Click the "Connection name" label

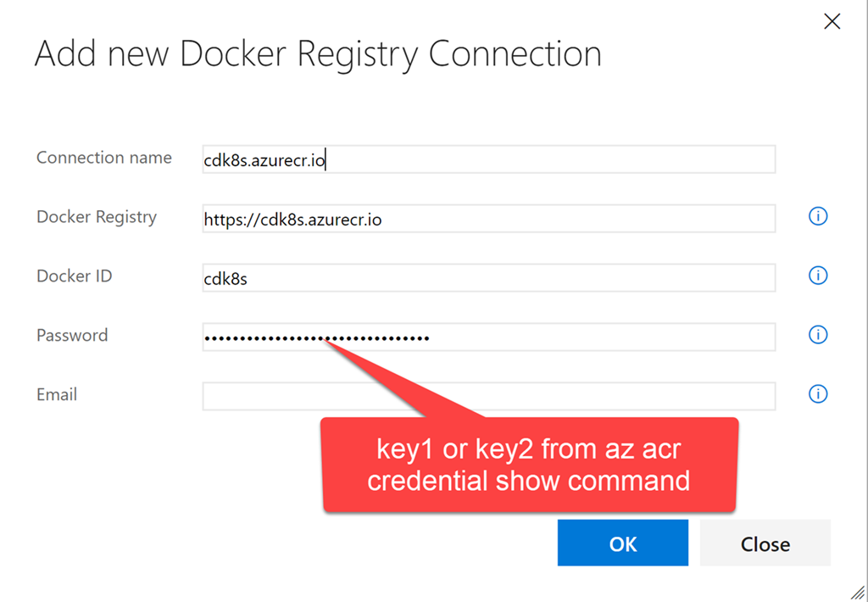point(104,158)
